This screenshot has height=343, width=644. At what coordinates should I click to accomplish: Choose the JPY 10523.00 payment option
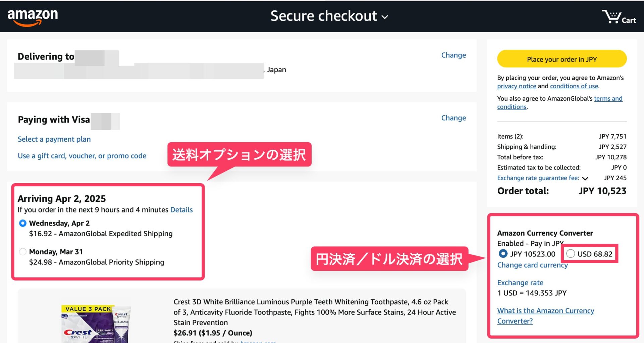pos(503,254)
